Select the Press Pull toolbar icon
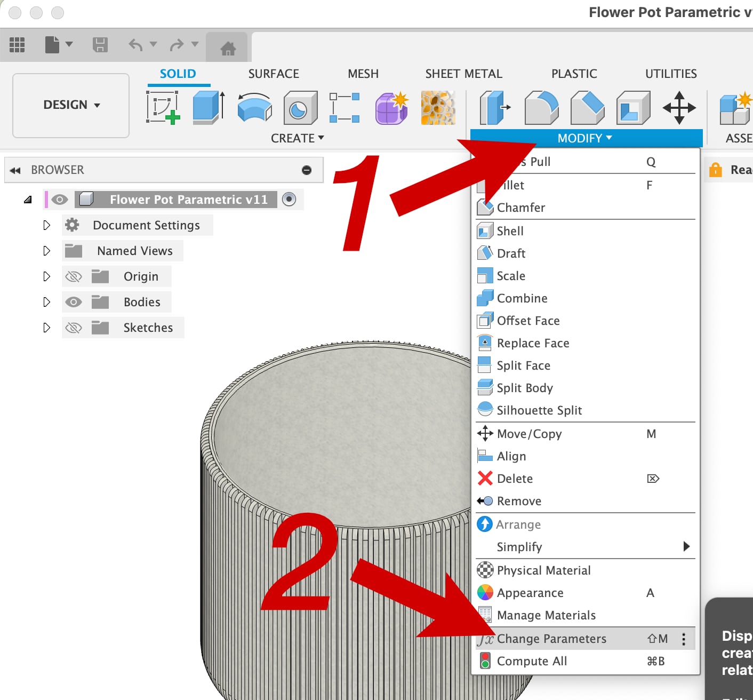Viewport: 753px width, 700px height. coord(494,107)
